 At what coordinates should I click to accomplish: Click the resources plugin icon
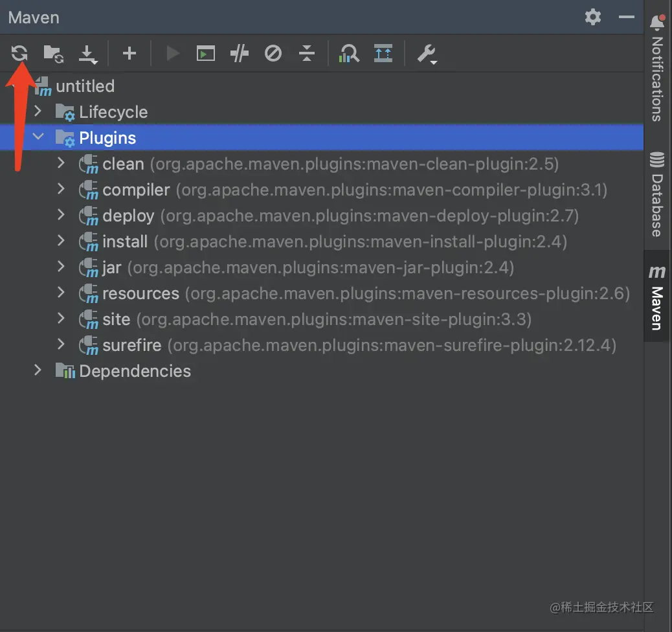point(89,294)
